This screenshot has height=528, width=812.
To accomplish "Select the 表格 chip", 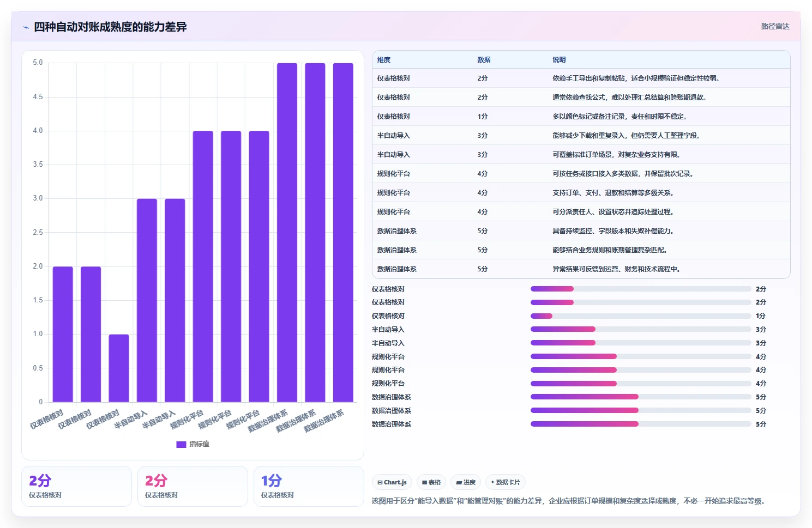I will (431, 482).
